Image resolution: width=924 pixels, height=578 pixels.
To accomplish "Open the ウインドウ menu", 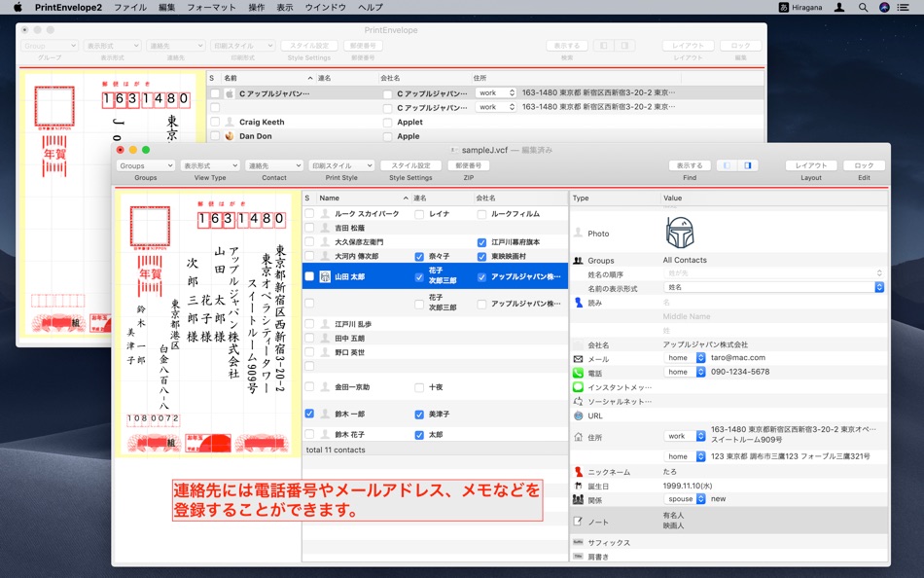I will point(325,7).
